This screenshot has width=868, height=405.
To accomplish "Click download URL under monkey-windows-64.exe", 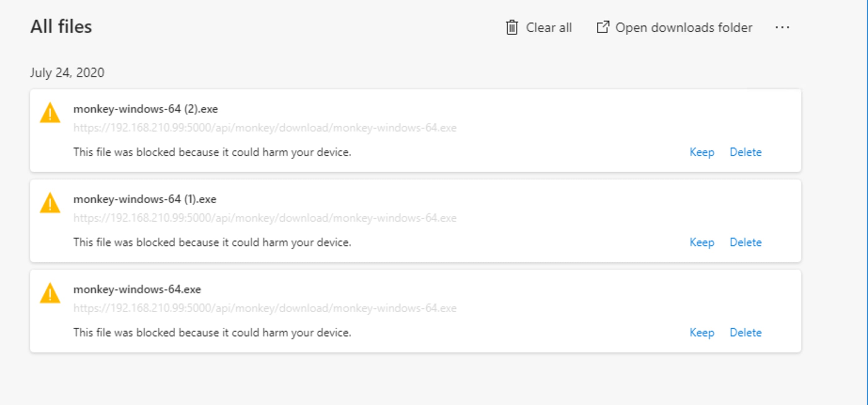I will tap(265, 308).
